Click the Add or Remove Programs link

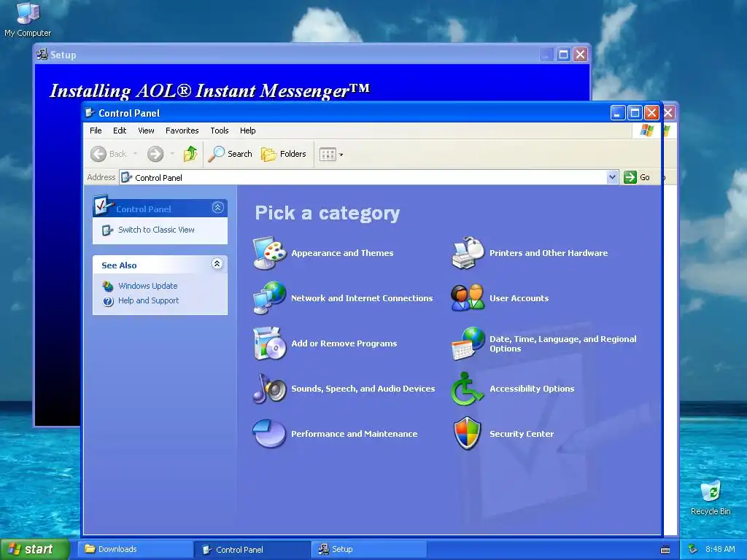point(344,343)
